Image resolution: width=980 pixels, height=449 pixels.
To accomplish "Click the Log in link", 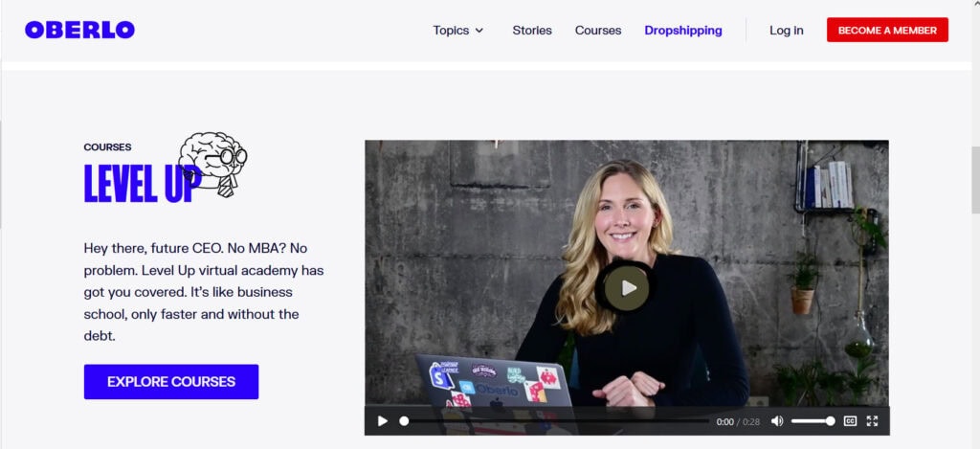I will 787,30.
